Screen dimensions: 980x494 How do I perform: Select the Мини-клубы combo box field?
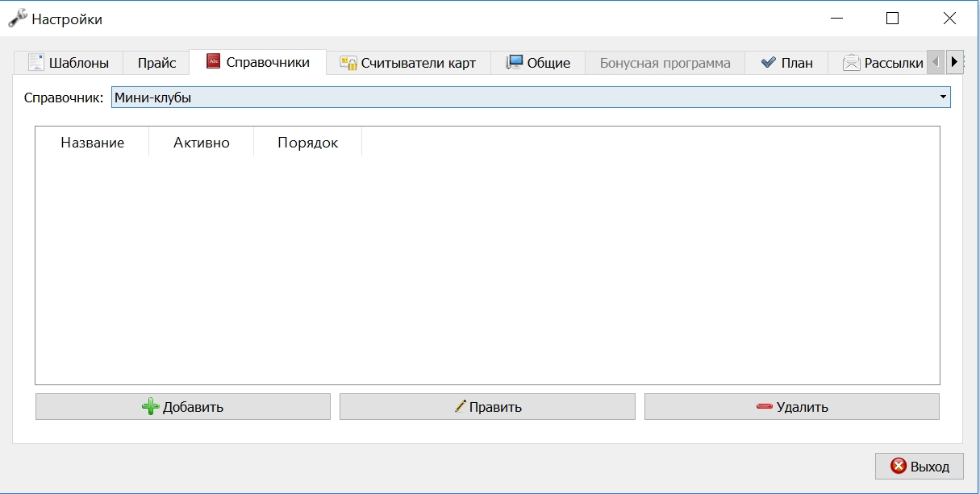(531, 98)
